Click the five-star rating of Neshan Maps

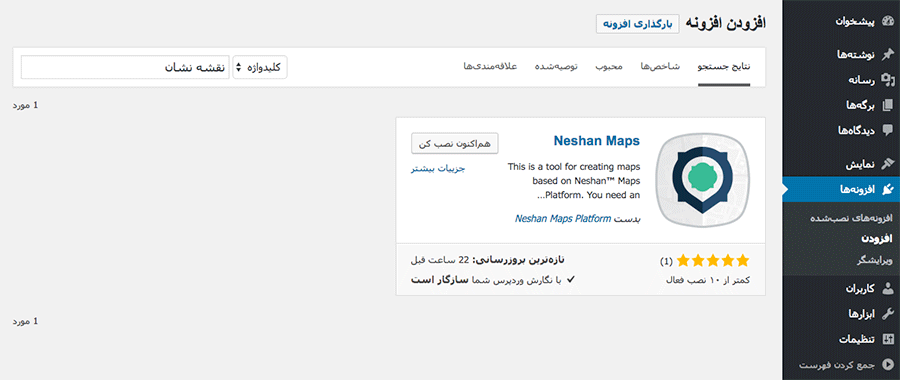tap(713, 261)
